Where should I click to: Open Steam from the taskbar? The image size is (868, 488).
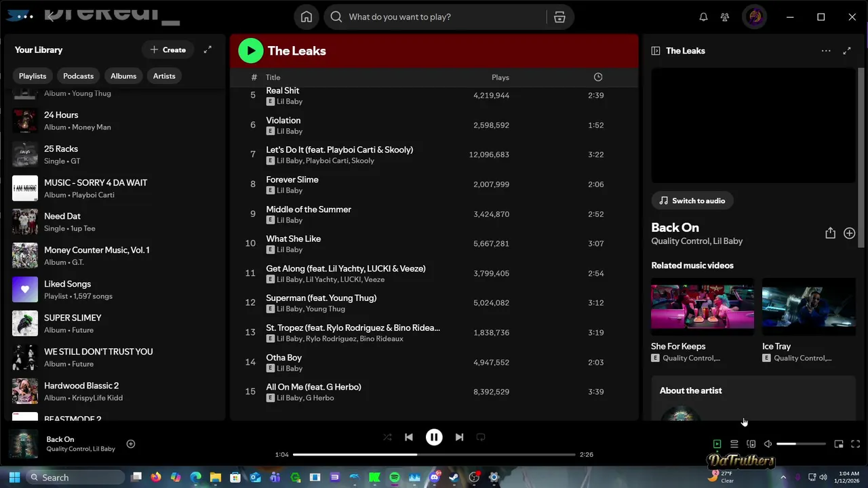click(454, 477)
